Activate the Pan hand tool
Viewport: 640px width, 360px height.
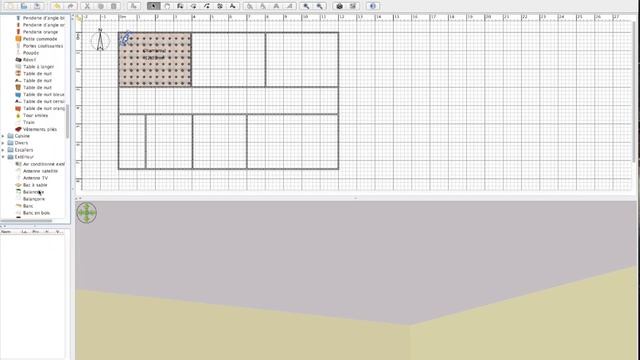(x=167, y=6)
